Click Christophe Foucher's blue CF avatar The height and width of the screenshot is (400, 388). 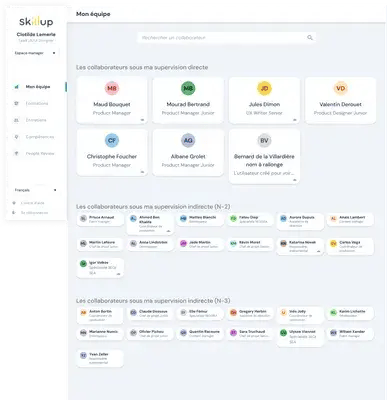[112, 140]
